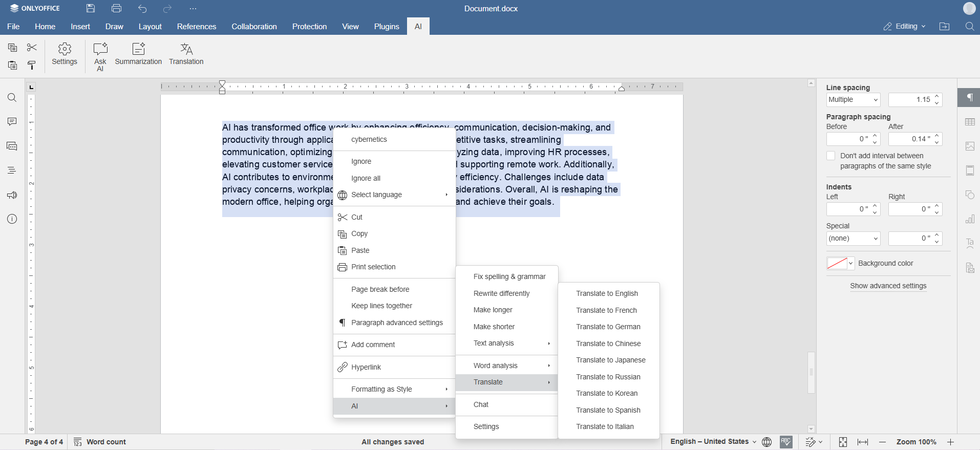980x450 pixels.
Task: Select Fix spelling & grammar
Action: [x=506, y=276]
